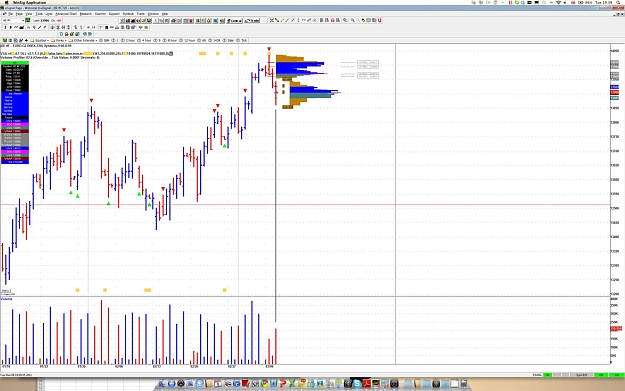Open Google Chrome from the Dock
This screenshot has width=625, height=391.
[x=265, y=384]
